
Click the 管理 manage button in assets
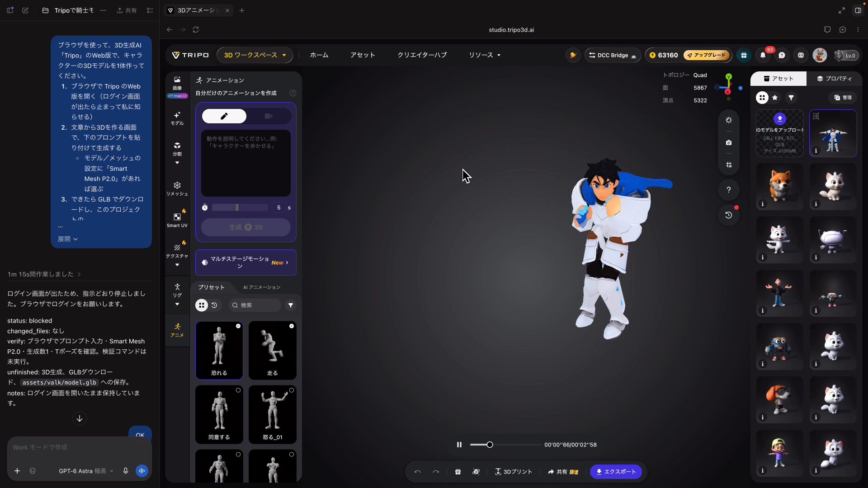point(843,98)
